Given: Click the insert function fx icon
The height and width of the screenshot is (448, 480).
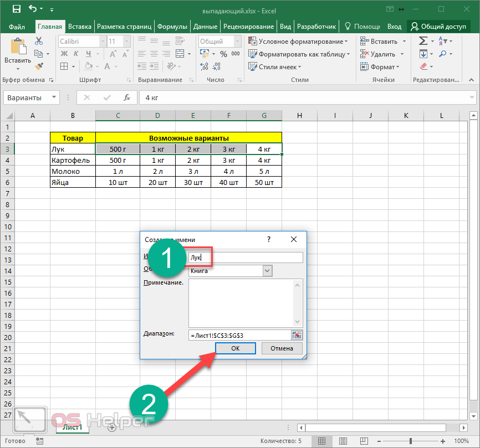Looking at the screenshot, I should tap(127, 97).
